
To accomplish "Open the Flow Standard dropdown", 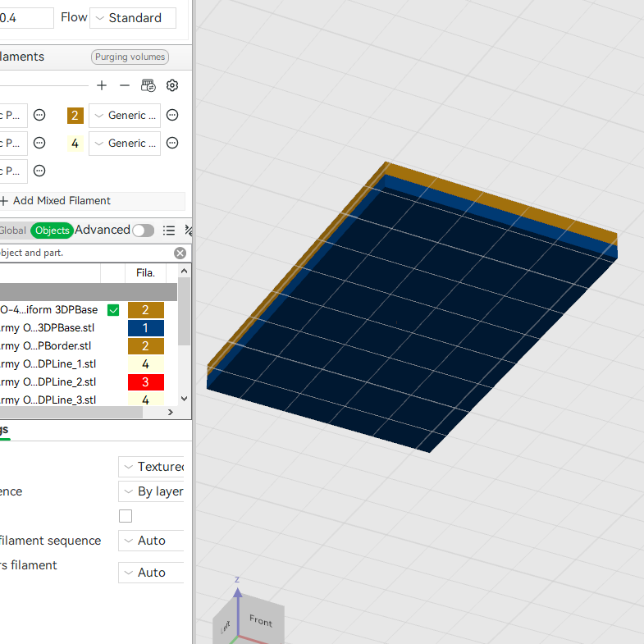I will 133,18.
